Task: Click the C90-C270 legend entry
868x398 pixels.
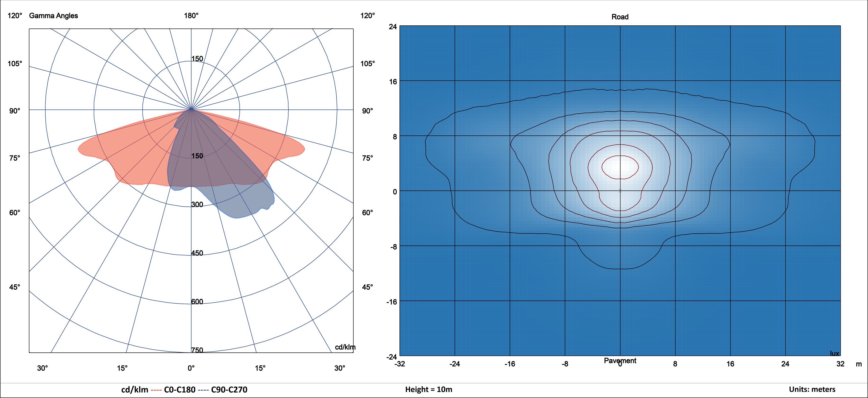Action: [229, 390]
